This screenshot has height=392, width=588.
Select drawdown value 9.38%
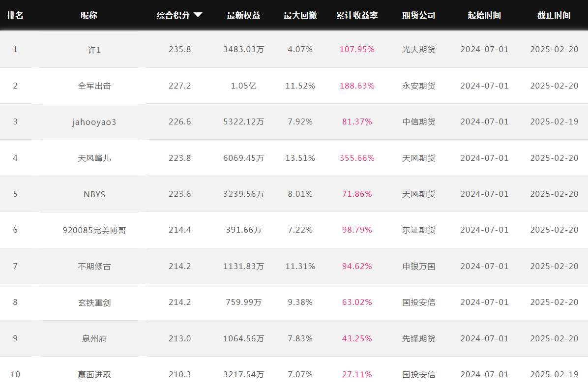click(x=300, y=302)
